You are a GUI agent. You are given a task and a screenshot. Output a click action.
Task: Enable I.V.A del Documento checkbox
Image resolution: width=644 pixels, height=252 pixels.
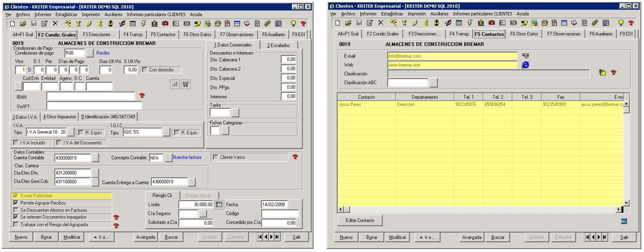(x=59, y=143)
